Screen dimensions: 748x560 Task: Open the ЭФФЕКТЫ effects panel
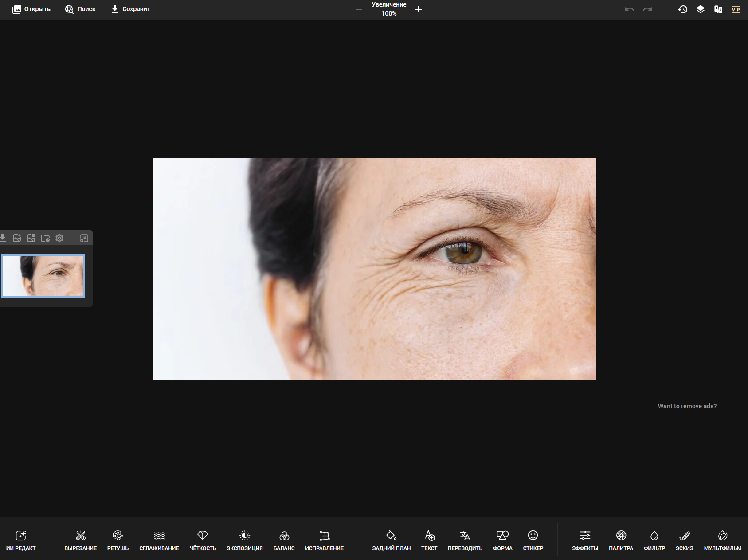pos(585,540)
